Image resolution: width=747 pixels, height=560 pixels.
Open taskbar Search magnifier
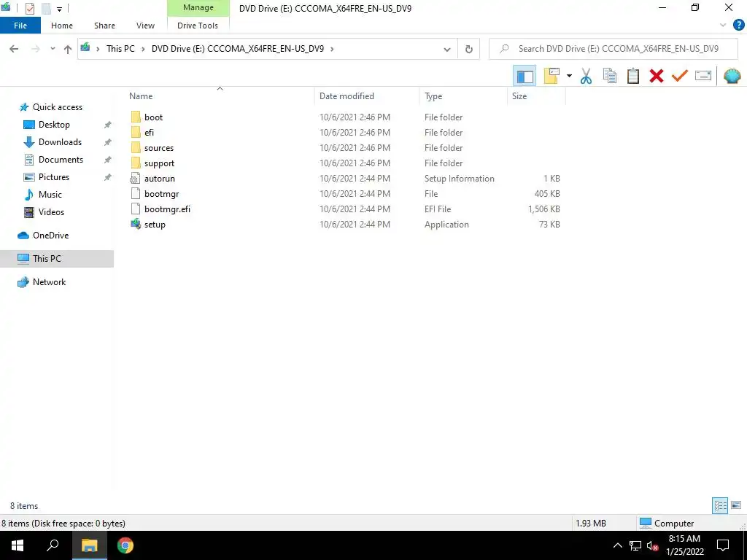tap(53, 545)
